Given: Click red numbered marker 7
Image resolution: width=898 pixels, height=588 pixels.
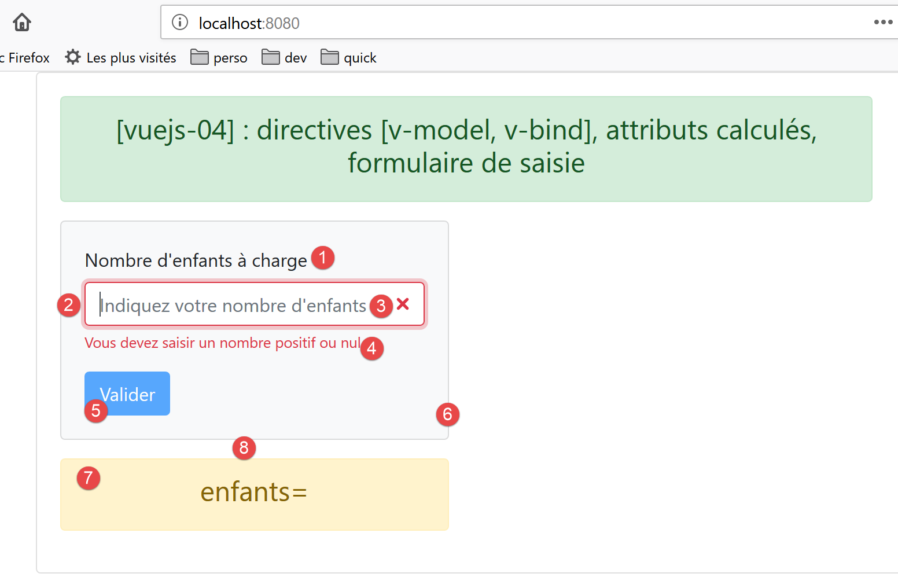Looking at the screenshot, I should pyautogui.click(x=89, y=478).
